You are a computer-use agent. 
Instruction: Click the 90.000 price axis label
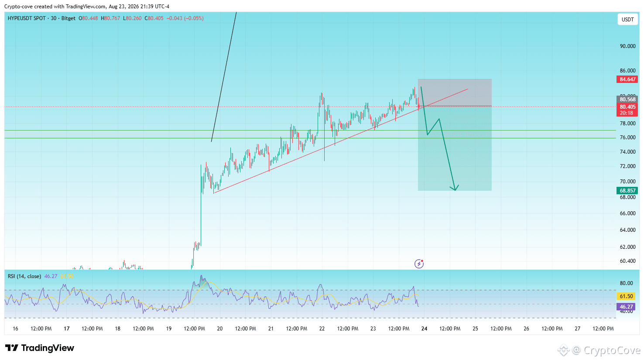(x=627, y=46)
